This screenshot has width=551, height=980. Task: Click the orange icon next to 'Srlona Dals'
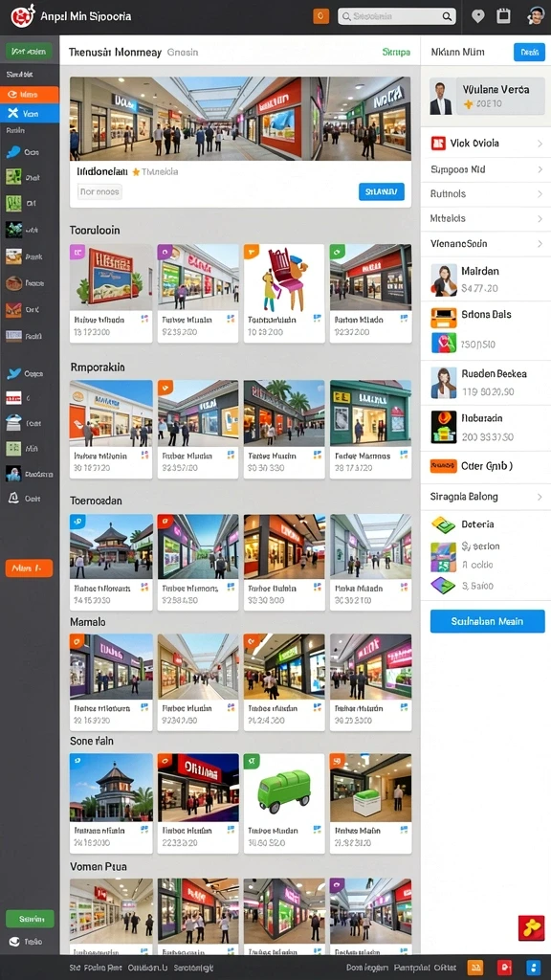click(x=444, y=318)
